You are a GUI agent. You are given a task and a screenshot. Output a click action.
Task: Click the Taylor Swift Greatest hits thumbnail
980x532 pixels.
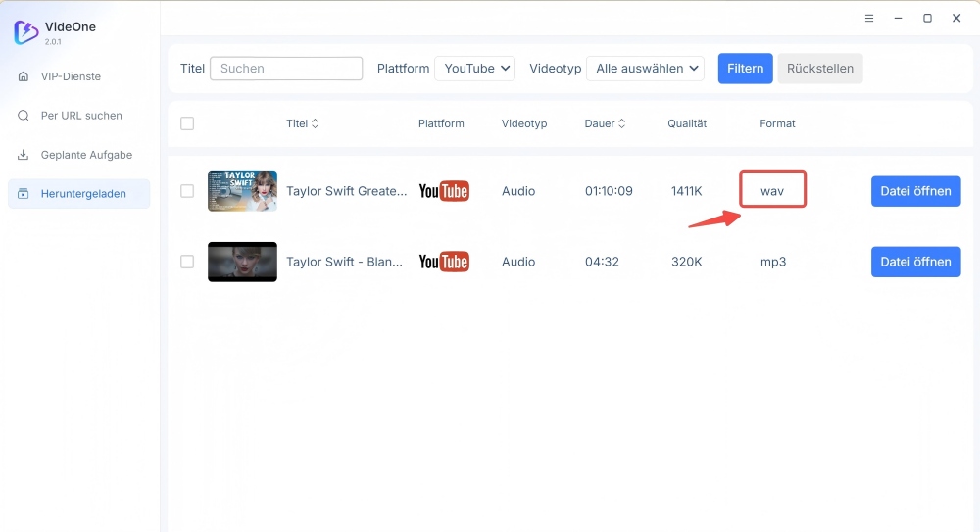242,191
